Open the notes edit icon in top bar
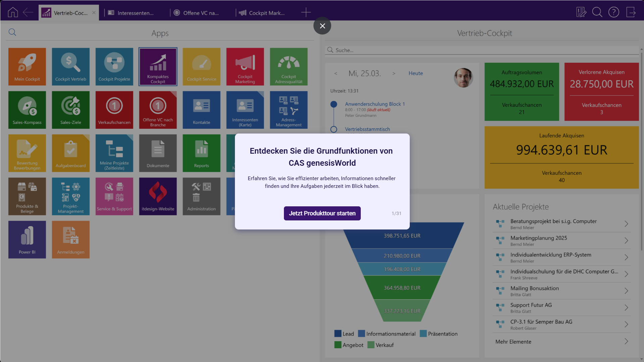Image resolution: width=644 pixels, height=362 pixels. (x=581, y=12)
